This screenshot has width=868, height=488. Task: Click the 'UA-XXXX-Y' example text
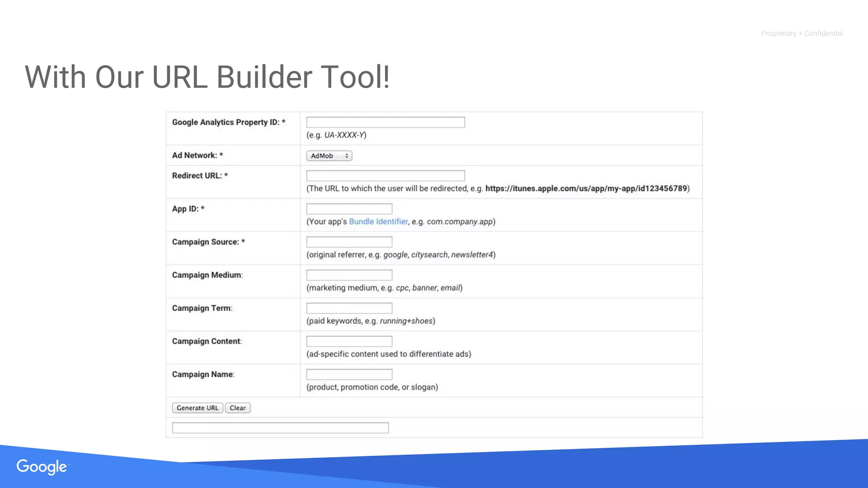pos(344,135)
